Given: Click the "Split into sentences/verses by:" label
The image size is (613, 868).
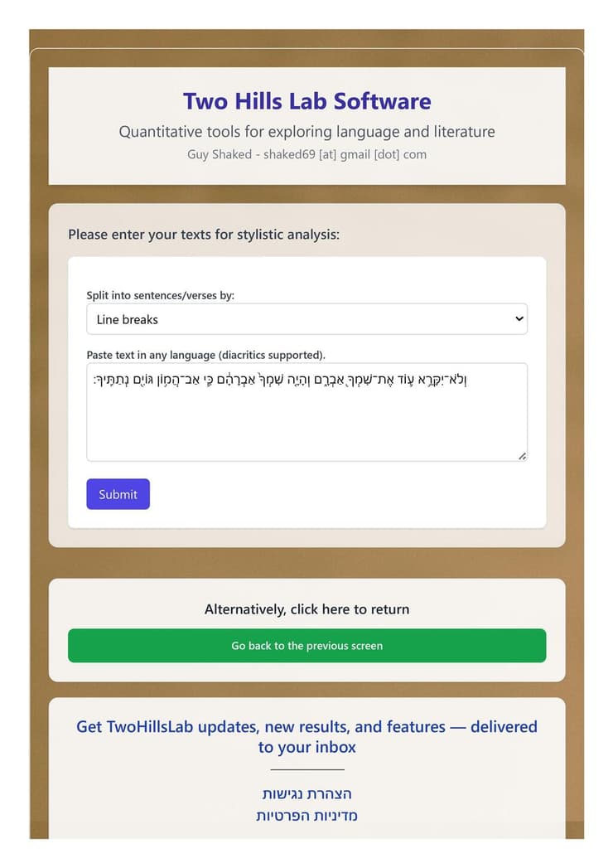Looking at the screenshot, I should (161, 295).
